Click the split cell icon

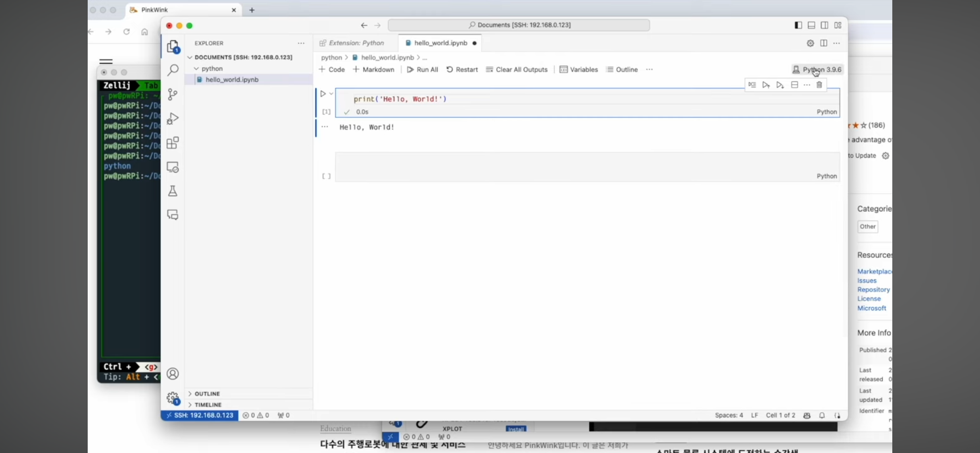pyautogui.click(x=794, y=85)
